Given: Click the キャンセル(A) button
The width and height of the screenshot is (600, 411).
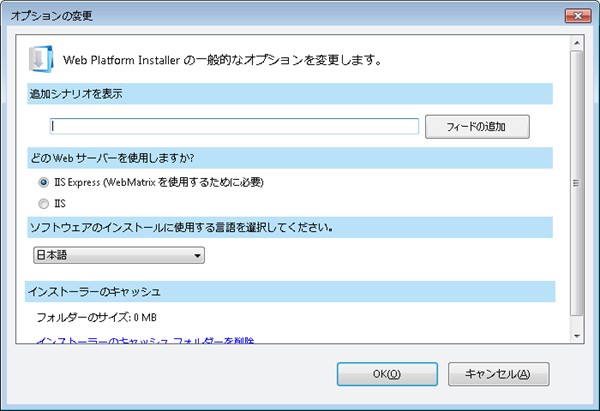Looking at the screenshot, I should [x=498, y=374].
